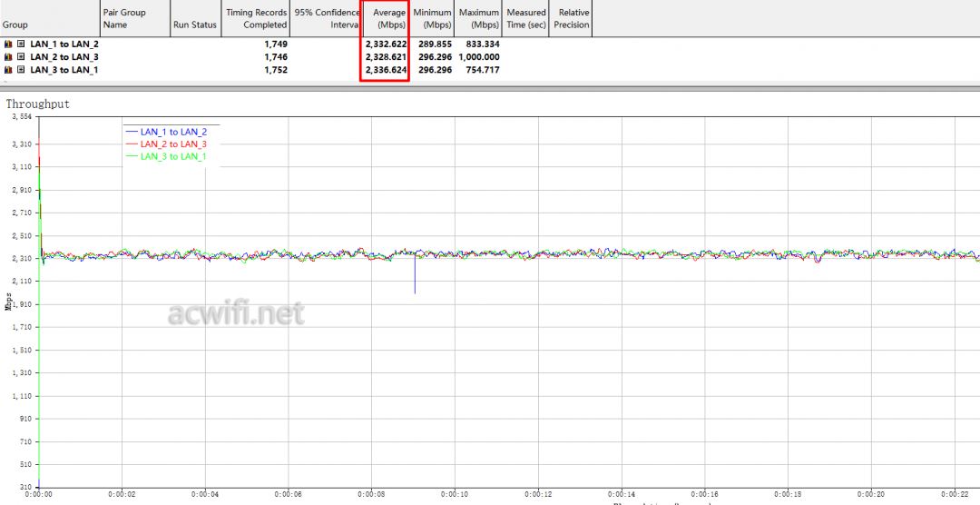Expand the LAN_1 to LAN_2 group
980x505 pixels.
tap(20, 44)
